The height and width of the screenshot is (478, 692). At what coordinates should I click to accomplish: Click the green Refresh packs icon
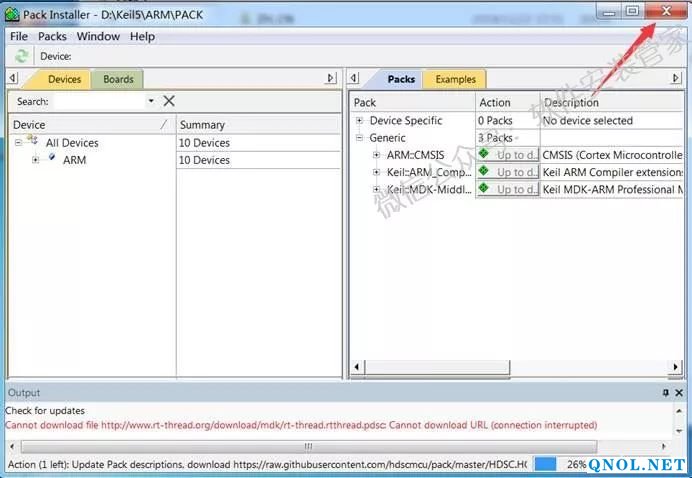point(21,56)
